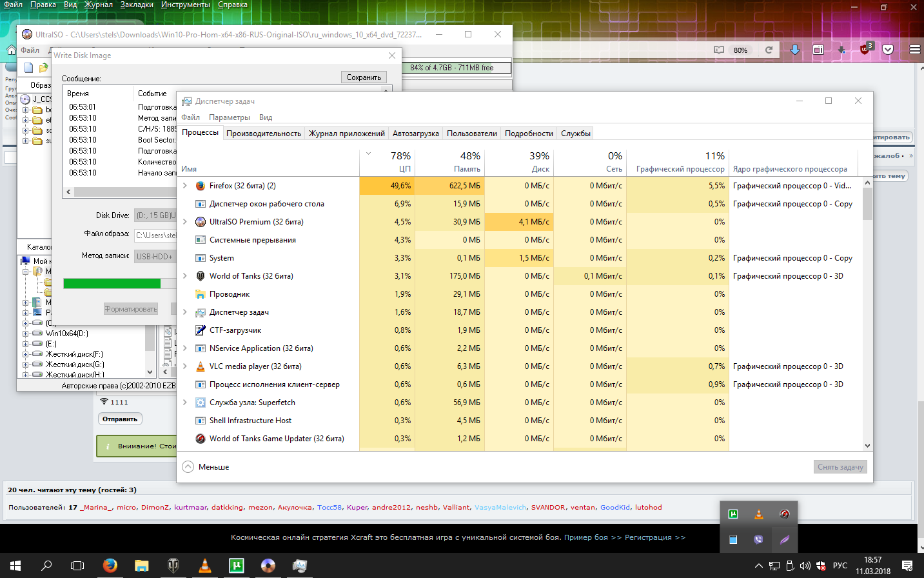Expand the Диспетчер задач process group
The width and height of the screenshot is (924, 578).
[185, 312]
